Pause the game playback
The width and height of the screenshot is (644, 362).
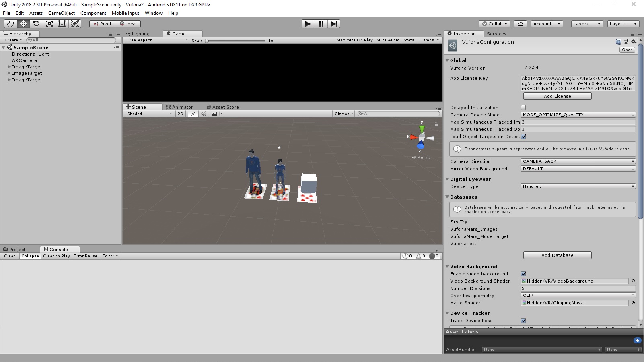click(x=321, y=24)
